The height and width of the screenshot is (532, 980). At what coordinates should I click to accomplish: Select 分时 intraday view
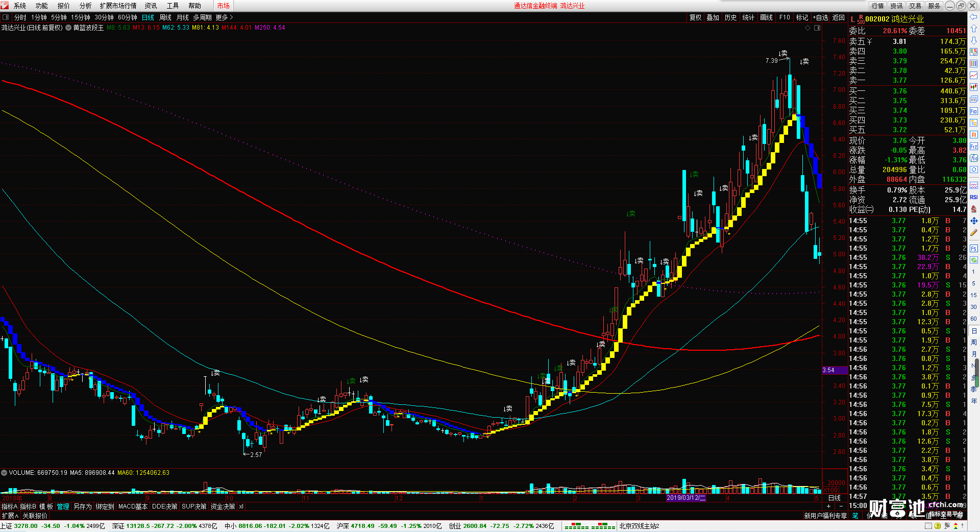pyautogui.click(x=20, y=17)
